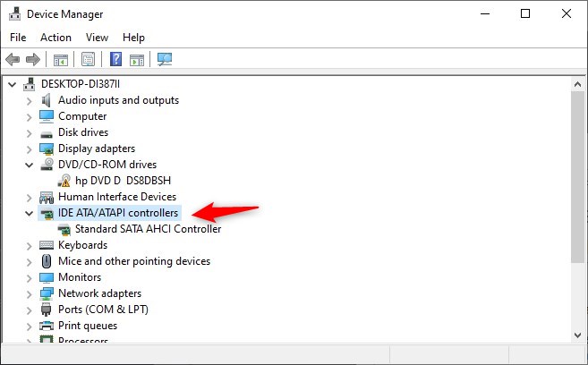Collapse the IDE ATA/ATAPI controllers node
Viewport: 588px width, 365px height.
tap(30, 214)
